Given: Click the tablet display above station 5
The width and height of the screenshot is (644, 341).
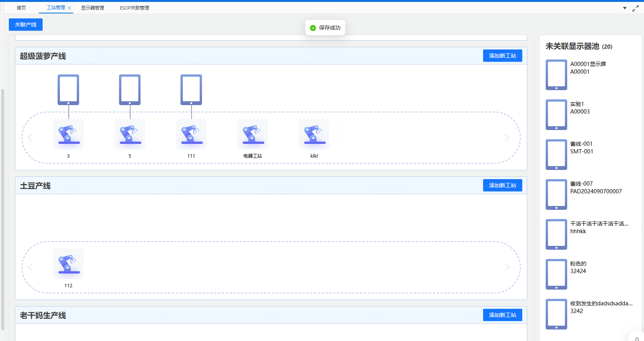Looking at the screenshot, I should (x=130, y=90).
